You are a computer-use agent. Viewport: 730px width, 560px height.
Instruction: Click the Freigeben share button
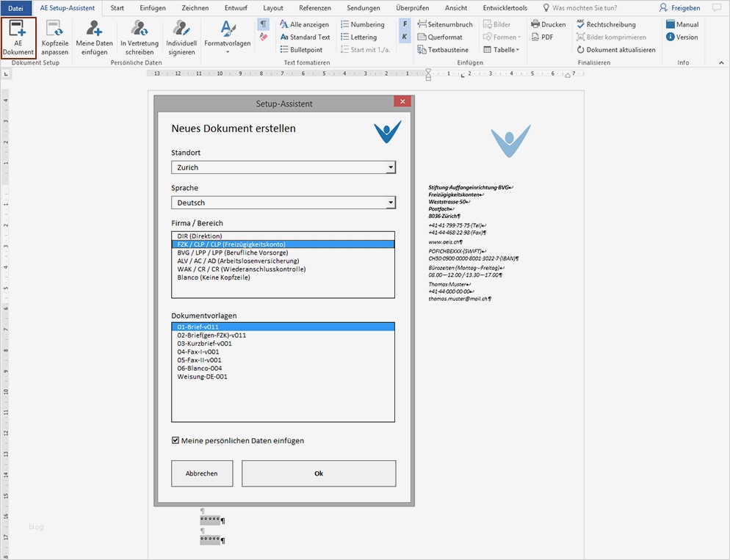pyautogui.click(x=680, y=8)
